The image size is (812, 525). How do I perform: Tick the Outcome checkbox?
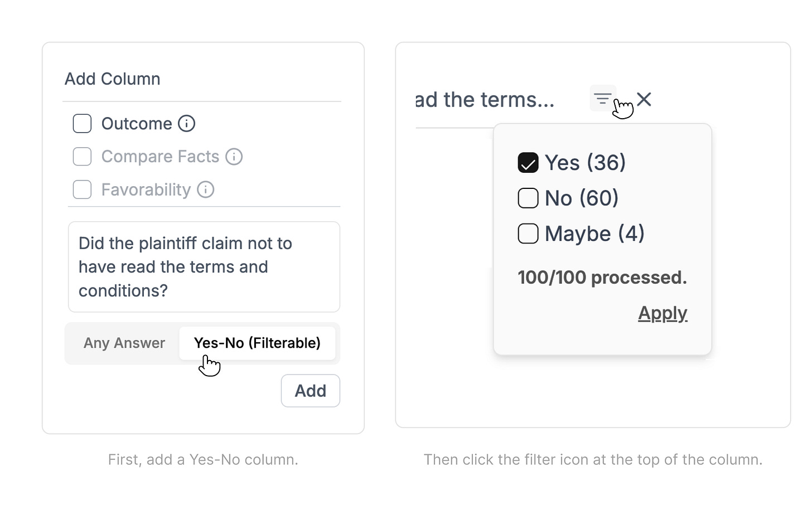point(82,123)
